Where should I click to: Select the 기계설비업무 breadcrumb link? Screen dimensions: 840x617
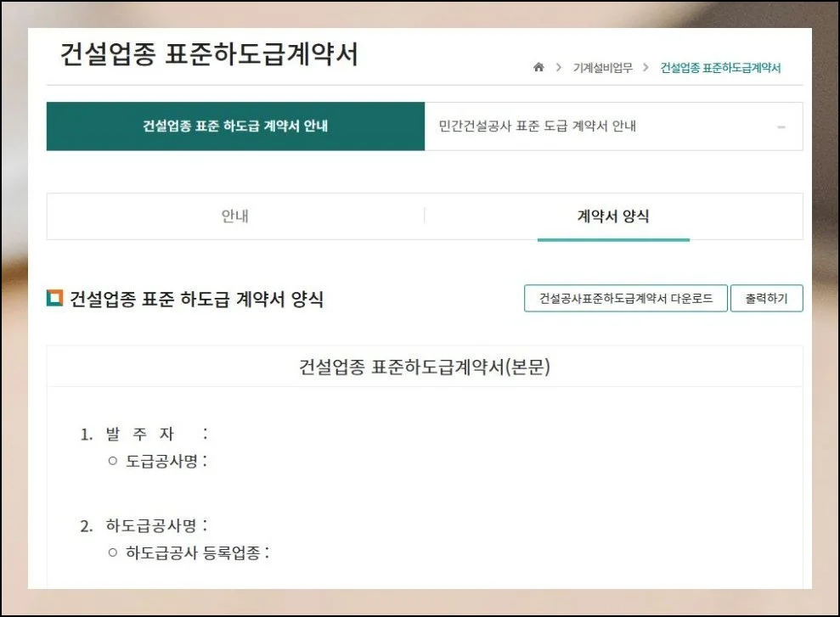coord(600,66)
